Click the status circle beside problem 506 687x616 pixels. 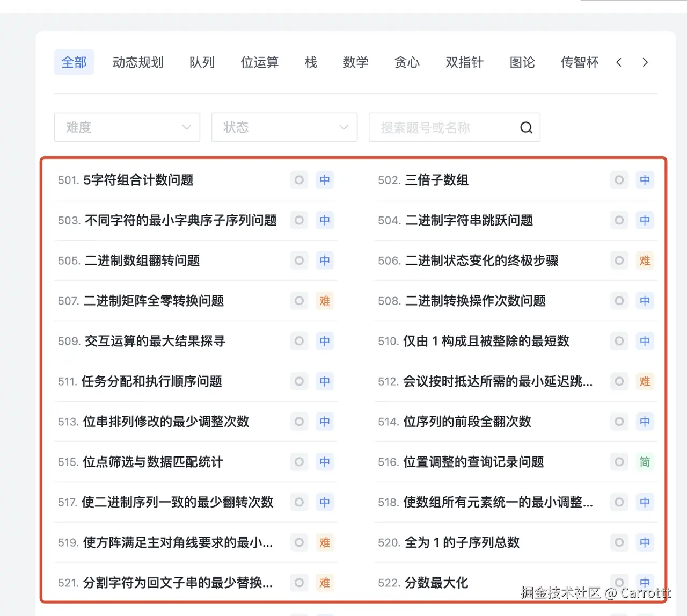[619, 260]
